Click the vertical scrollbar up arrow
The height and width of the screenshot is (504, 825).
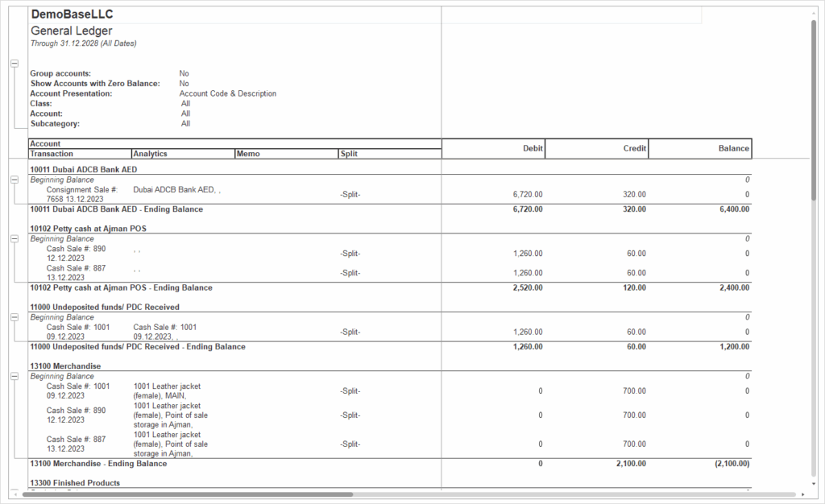coord(814,10)
